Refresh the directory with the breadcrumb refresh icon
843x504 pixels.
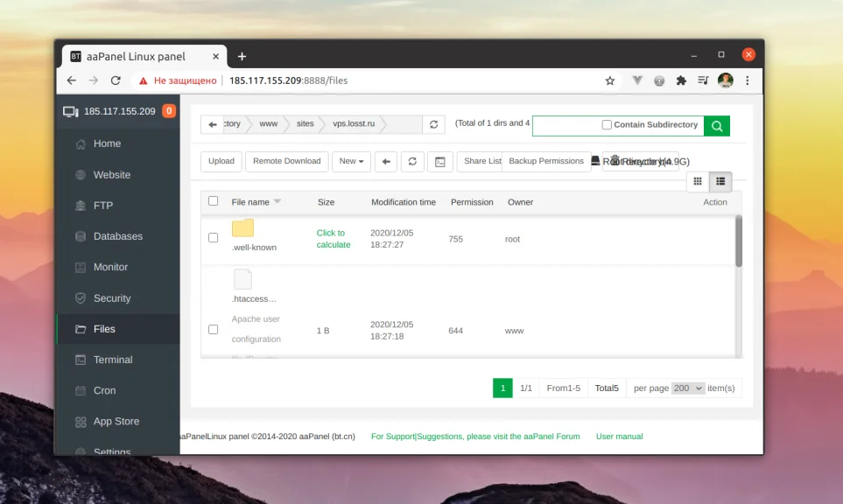[x=432, y=123]
